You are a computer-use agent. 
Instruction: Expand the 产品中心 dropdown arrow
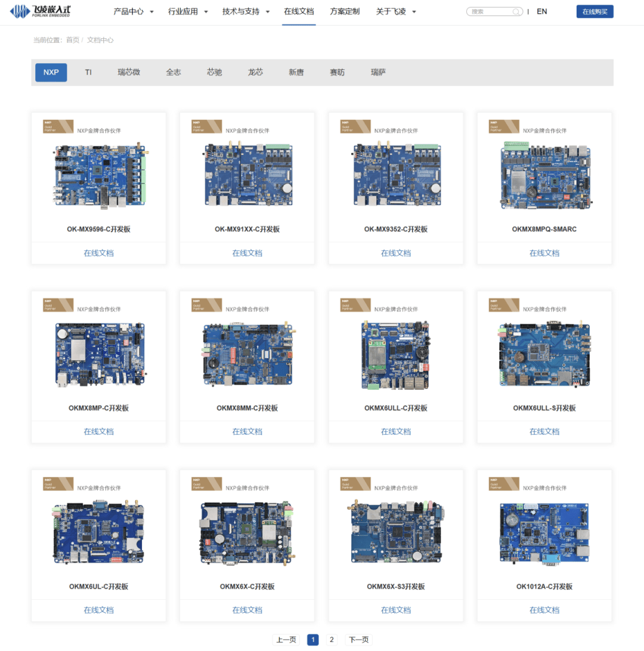point(151,12)
